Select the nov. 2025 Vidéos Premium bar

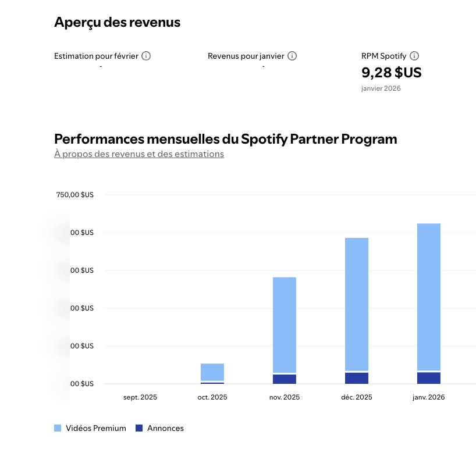pos(285,325)
